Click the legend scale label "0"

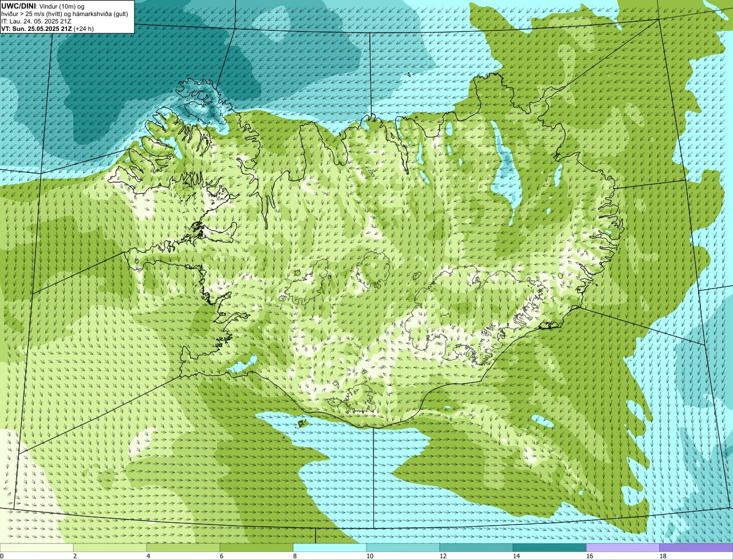[2, 556]
